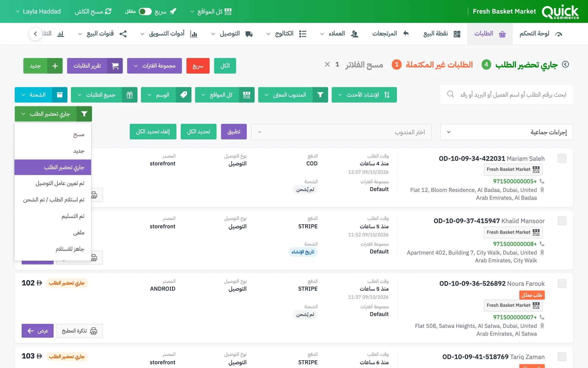Image resolution: width=588 pixels, height=368 pixels.
Task: Check Khalid Mansoor order checkbox
Action: point(562,221)
